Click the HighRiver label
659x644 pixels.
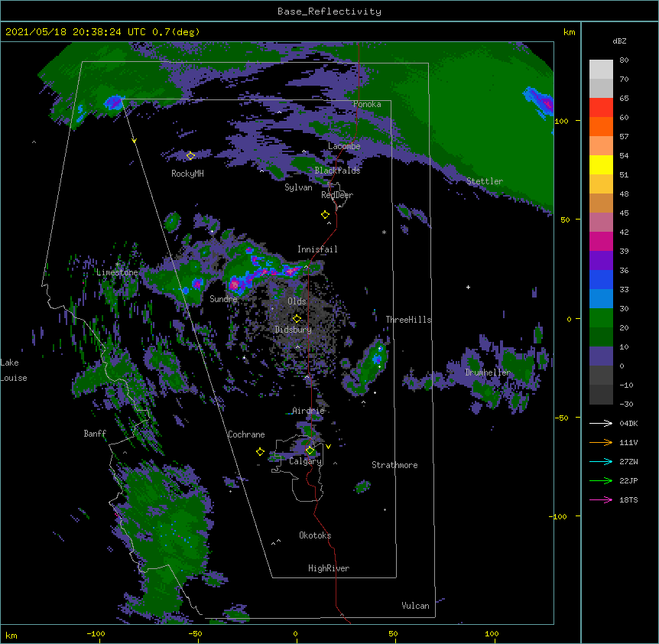coord(329,568)
